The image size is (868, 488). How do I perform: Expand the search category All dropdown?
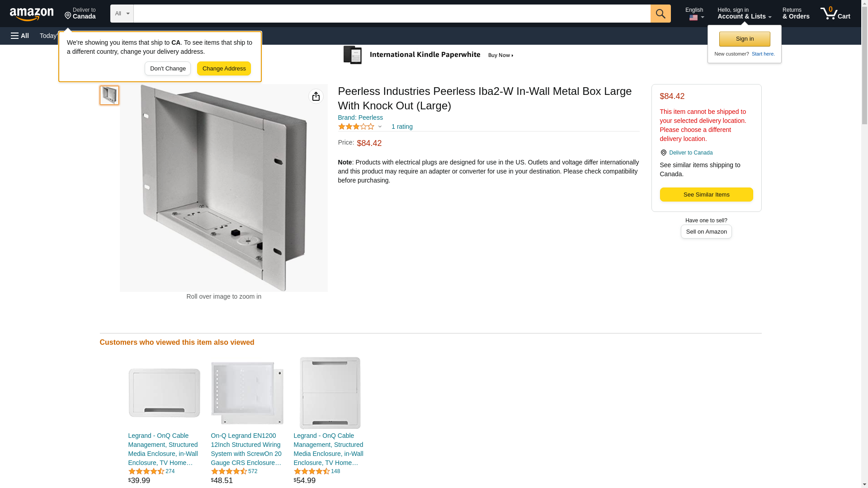(x=122, y=14)
